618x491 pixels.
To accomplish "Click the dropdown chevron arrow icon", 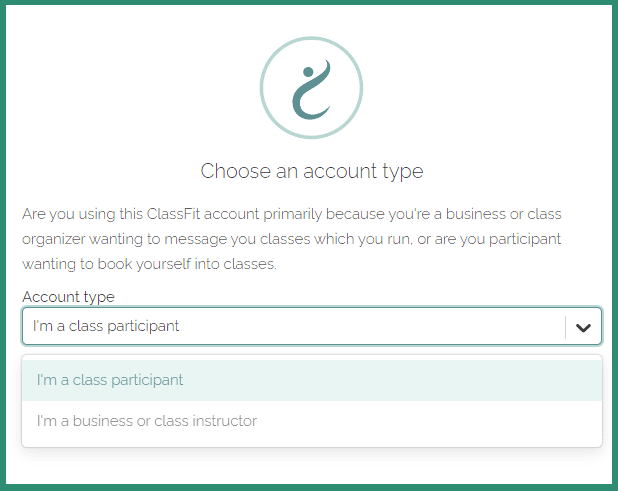I will click(x=584, y=327).
